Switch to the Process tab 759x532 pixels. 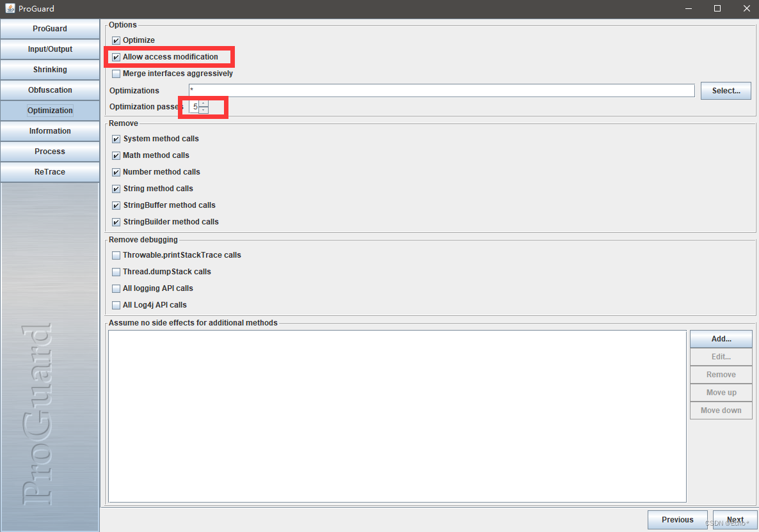pos(50,152)
